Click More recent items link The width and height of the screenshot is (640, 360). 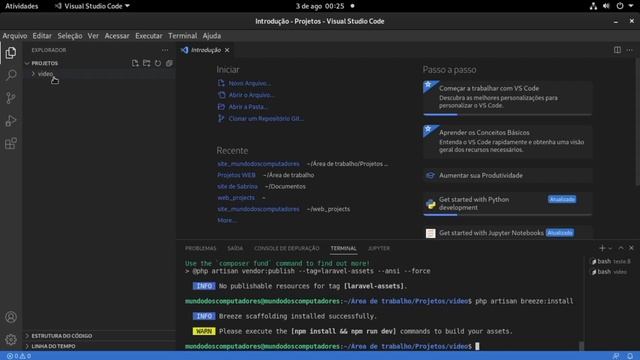click(227, 220)
